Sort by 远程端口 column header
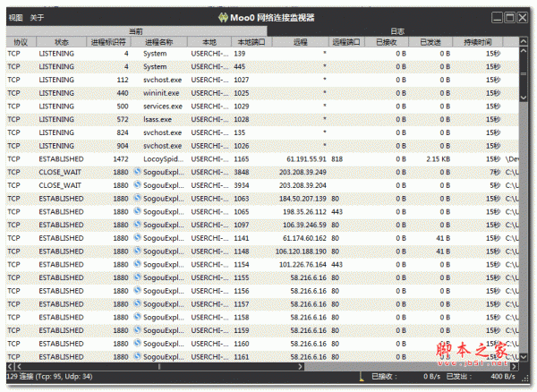Screen dimensions: 537x392 (x=346, y=42)
